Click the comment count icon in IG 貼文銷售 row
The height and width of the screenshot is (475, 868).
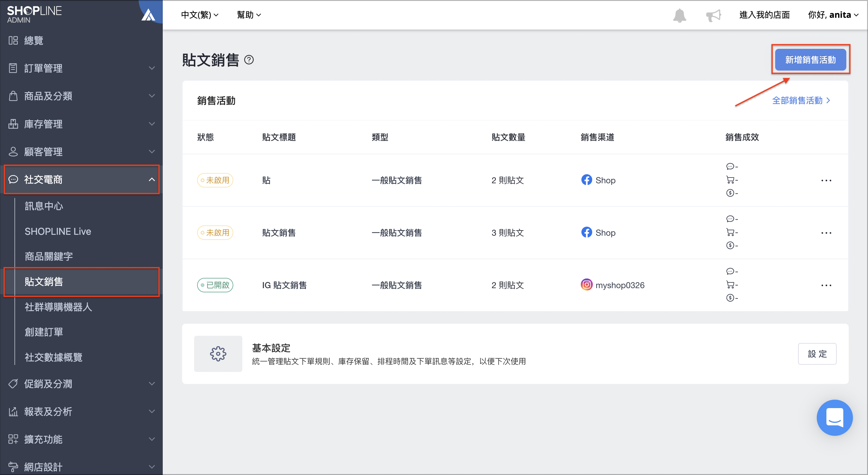point(730,272)
